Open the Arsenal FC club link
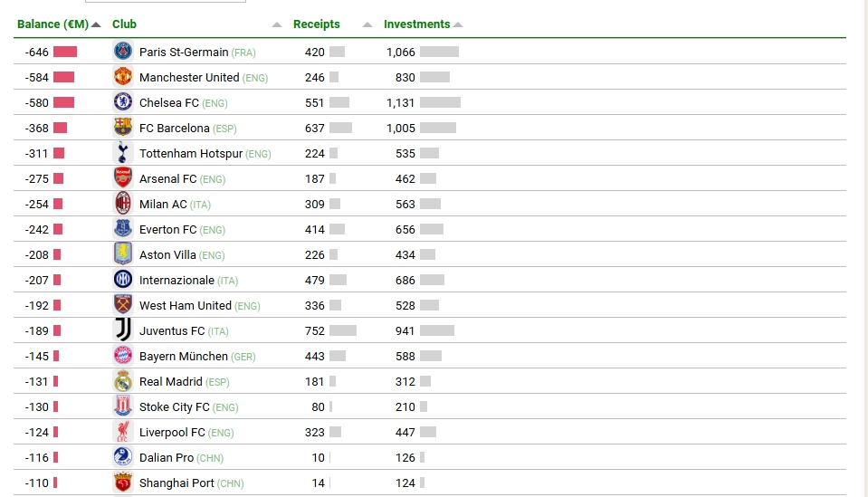Viewport: 868px width, 497px height. (167, 179)
